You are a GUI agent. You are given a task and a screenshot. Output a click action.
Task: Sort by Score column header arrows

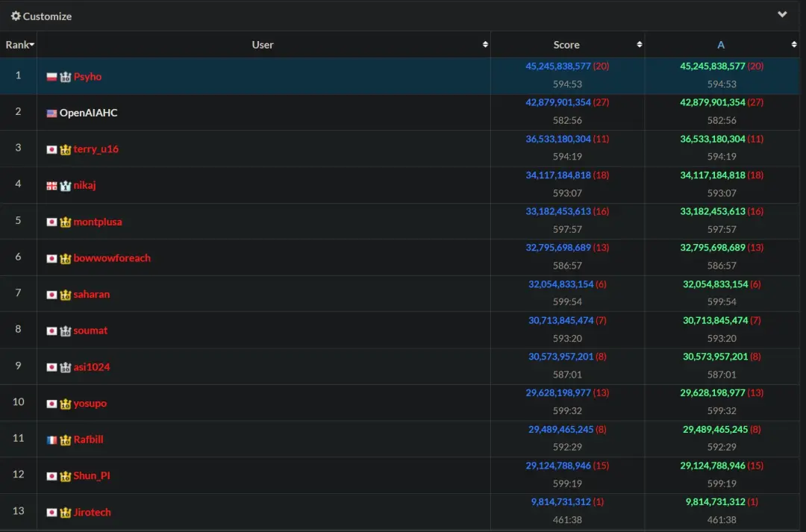tap(639, 45)
